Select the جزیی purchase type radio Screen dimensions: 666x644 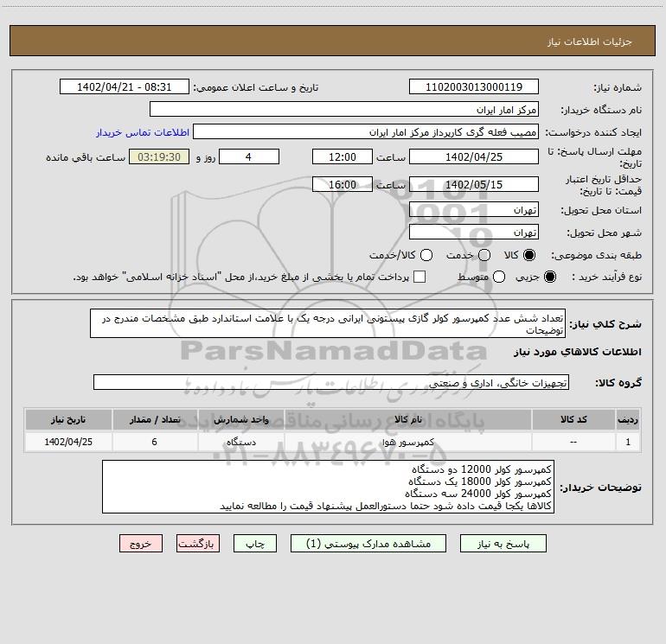click(x=550, y=277)
